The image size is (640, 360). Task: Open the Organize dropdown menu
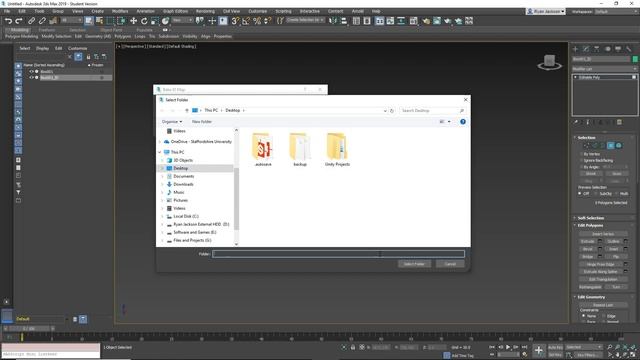click(172, 122)
